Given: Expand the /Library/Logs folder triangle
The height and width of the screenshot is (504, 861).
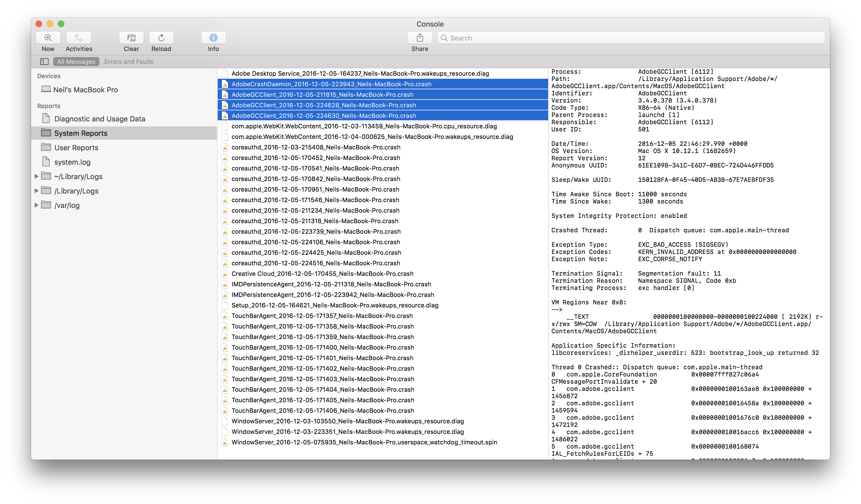Looking at the screenshot, I should point(37,190).
